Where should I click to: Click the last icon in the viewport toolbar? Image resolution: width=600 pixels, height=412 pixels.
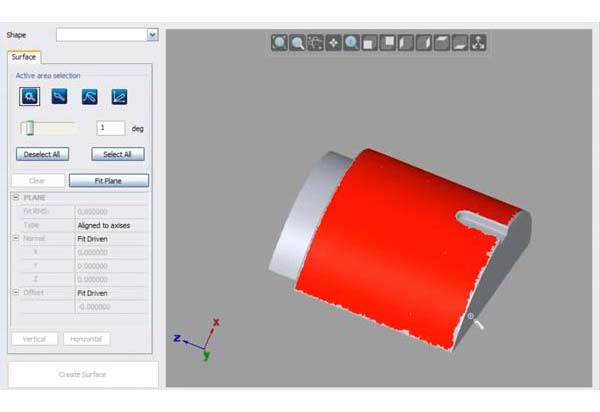coord(478,43)
